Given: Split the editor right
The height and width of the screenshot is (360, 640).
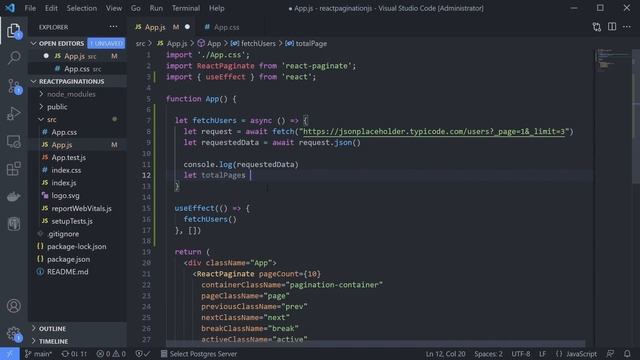Looking at the screenshot, I should coord(612,27).
